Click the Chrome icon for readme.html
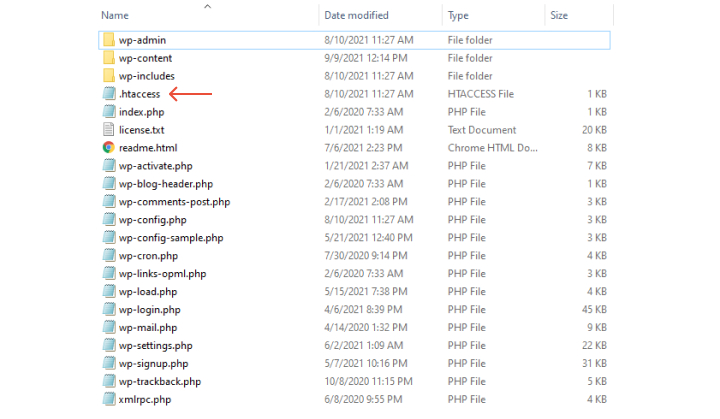 [109, 147]
